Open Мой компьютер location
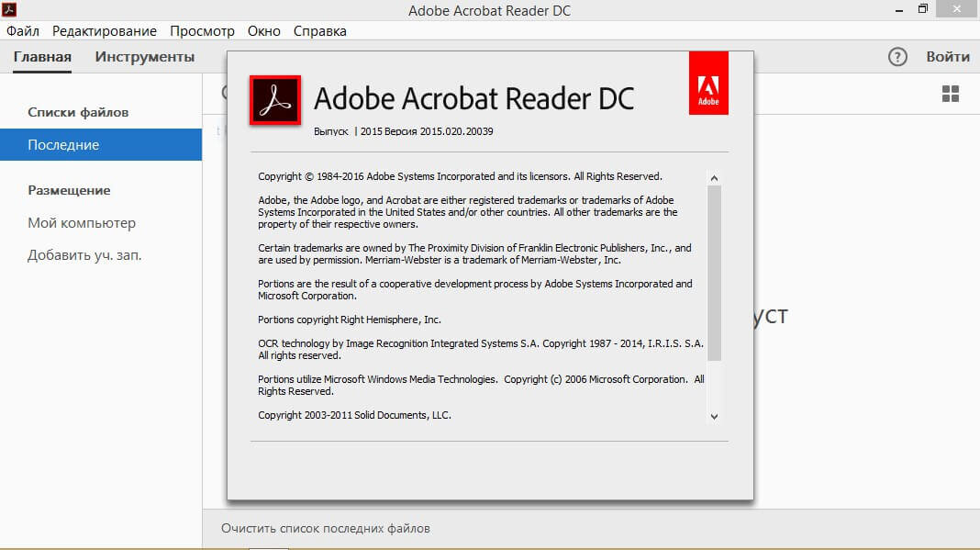The image size is (980, 550). 82,223
